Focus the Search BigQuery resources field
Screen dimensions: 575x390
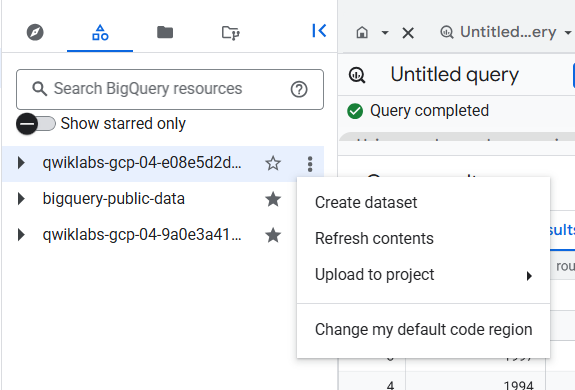point(170,89)
